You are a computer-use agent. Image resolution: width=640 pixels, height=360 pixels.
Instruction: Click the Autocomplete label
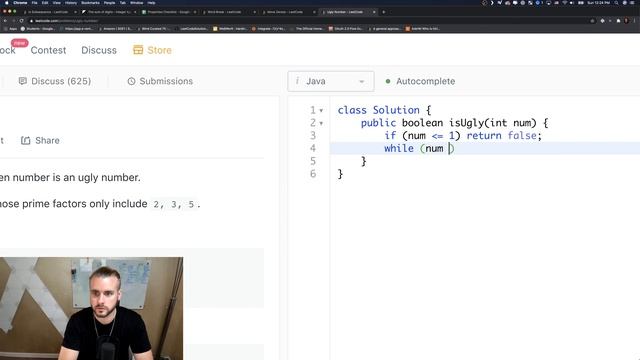(x=425, y=81)
